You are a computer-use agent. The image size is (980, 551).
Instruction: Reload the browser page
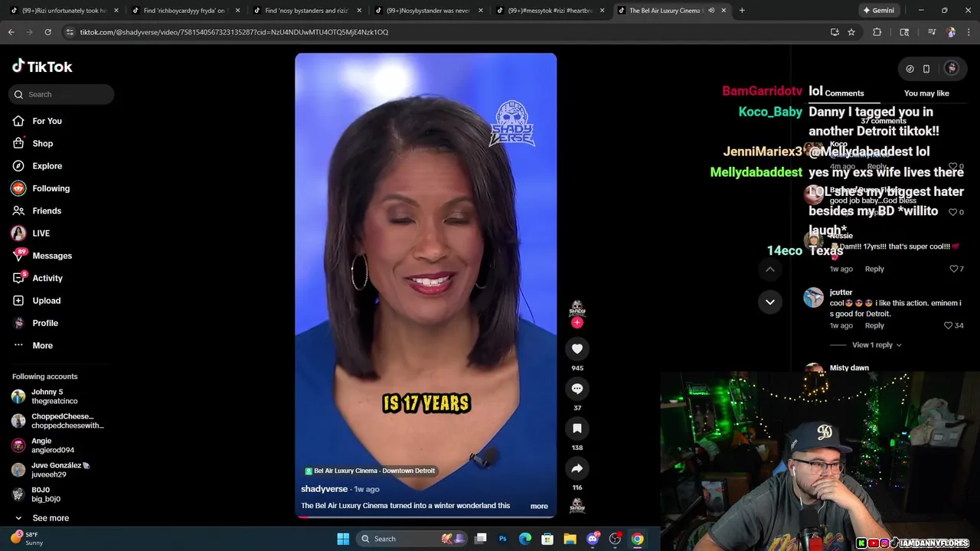pyautogui.click(x=47, y=32)
